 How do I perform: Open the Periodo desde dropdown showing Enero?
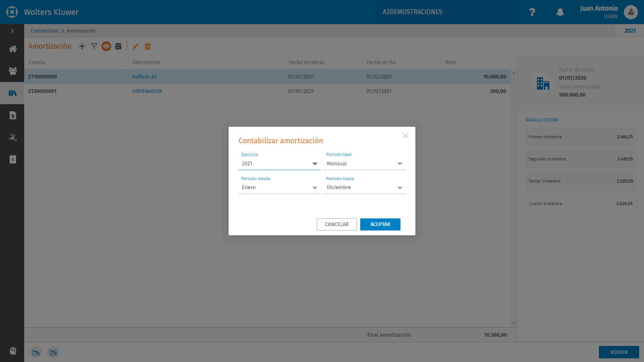point(279,187)
